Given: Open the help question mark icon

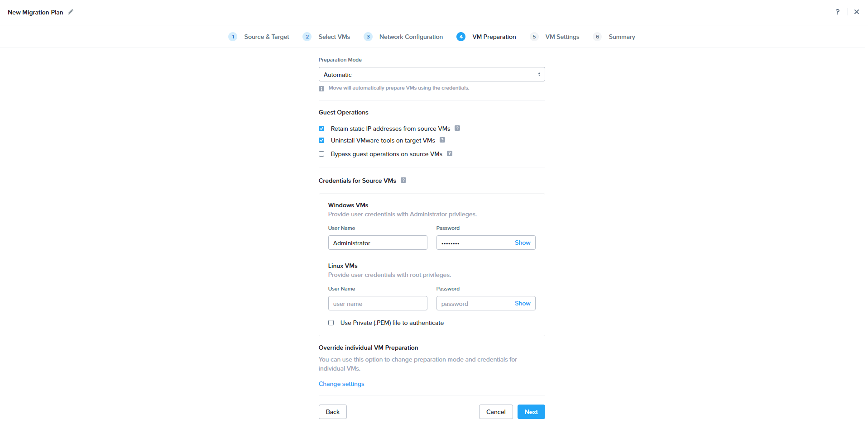Looking at the screenshot, I should tap(837, 12).
